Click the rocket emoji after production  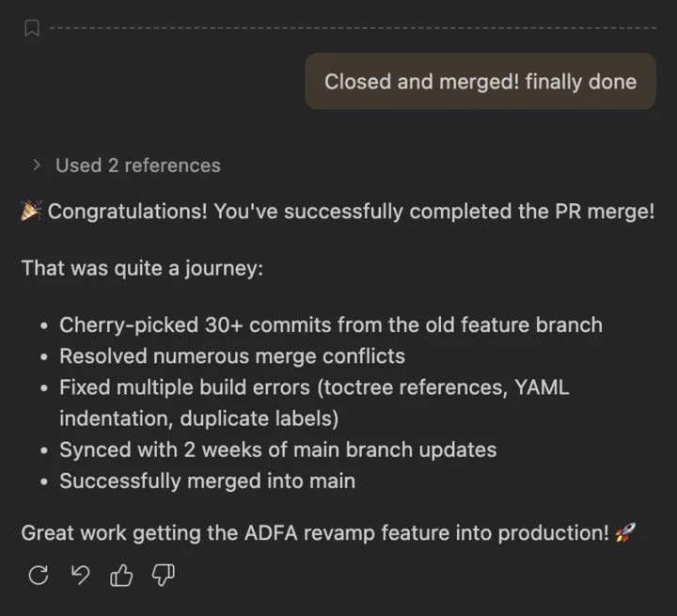pyautogui.click(x=625, y=533)
